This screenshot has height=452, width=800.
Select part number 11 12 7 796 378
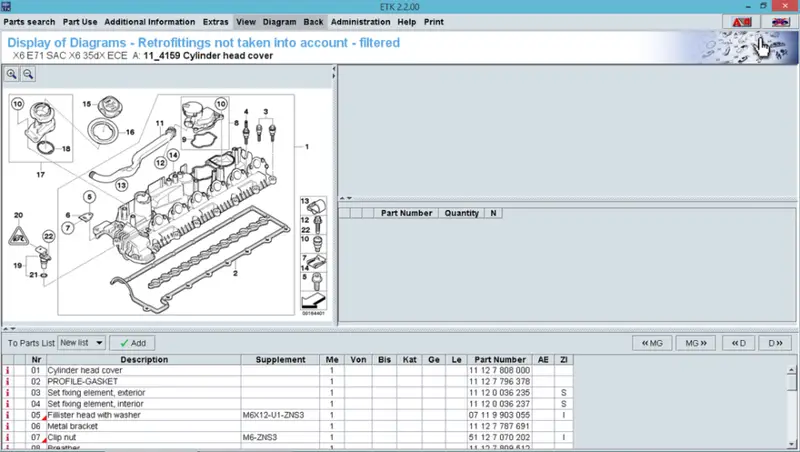[499, 382]
